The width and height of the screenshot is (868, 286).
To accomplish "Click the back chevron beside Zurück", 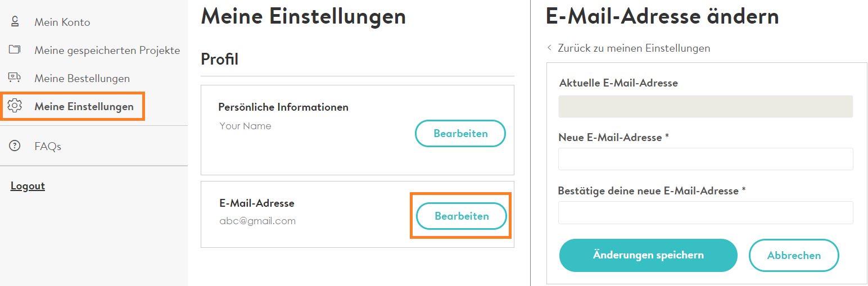I will point(549,48).
